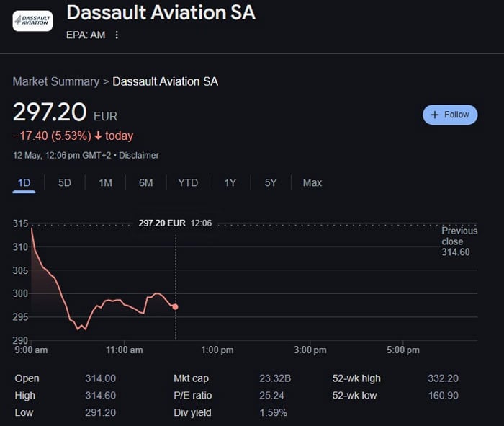Select the Max chart range tab
The width and height of the screenshot is (504, 426).
tap(312, 183)
